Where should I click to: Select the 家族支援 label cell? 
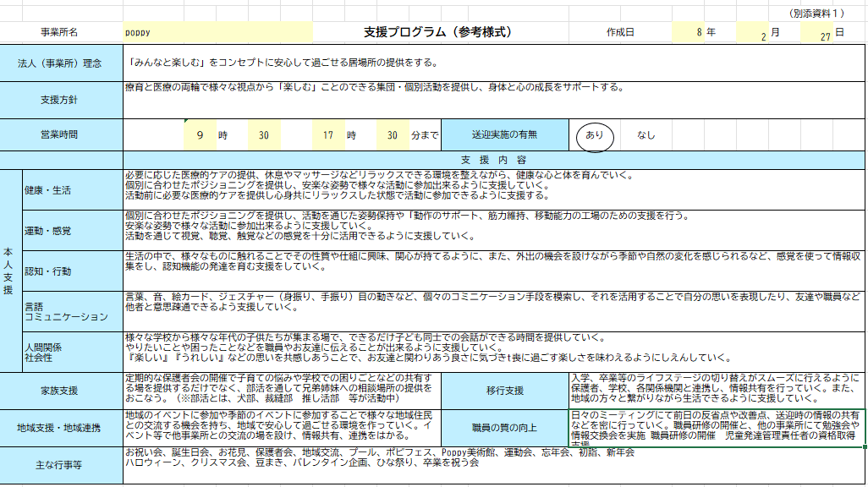[x=62, y=391]
